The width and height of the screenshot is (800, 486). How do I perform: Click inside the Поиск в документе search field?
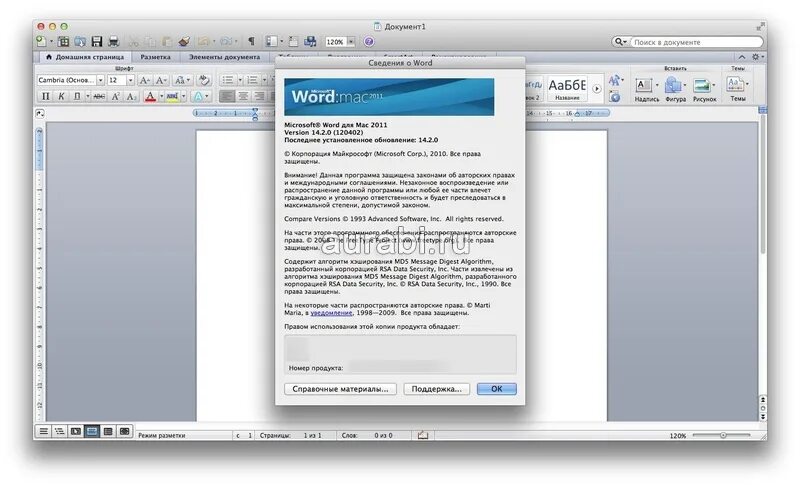coord(696,42)
